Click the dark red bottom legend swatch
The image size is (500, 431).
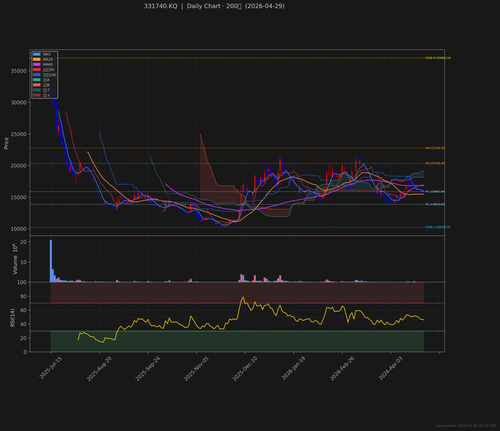point(37,95)
